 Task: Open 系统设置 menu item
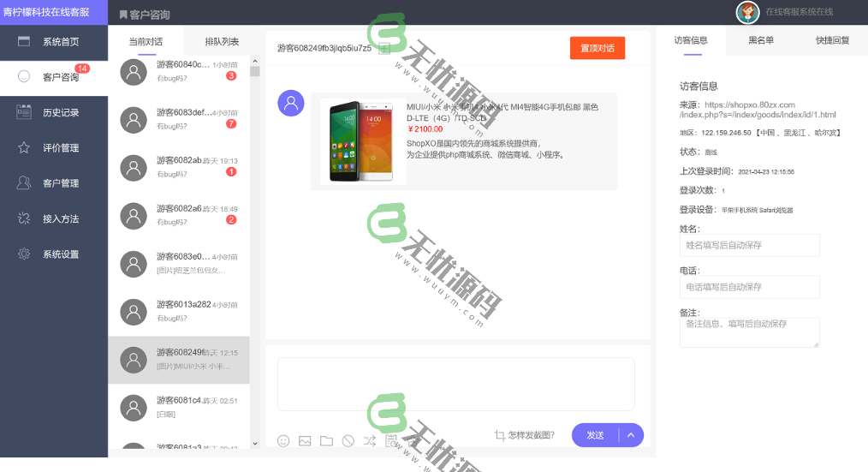click(x=54, y=254)
